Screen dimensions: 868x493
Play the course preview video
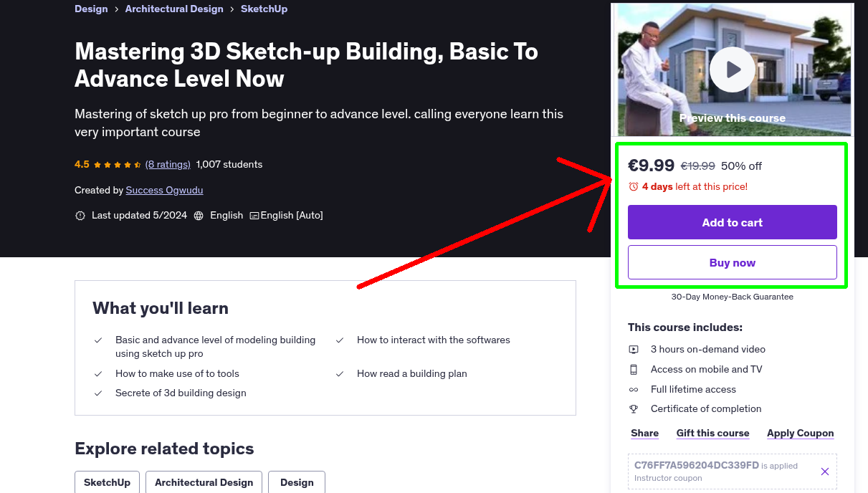(x=732, y=70)
